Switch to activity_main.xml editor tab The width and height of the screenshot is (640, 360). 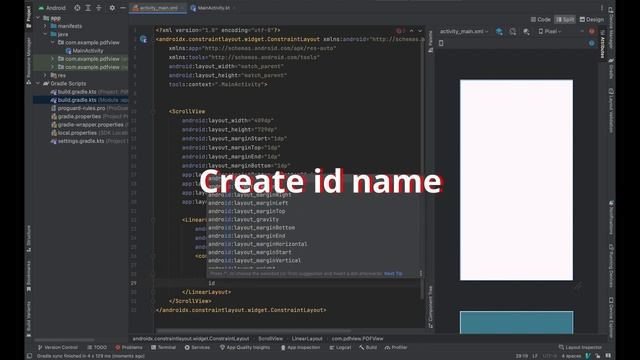(x=158, y=8)
